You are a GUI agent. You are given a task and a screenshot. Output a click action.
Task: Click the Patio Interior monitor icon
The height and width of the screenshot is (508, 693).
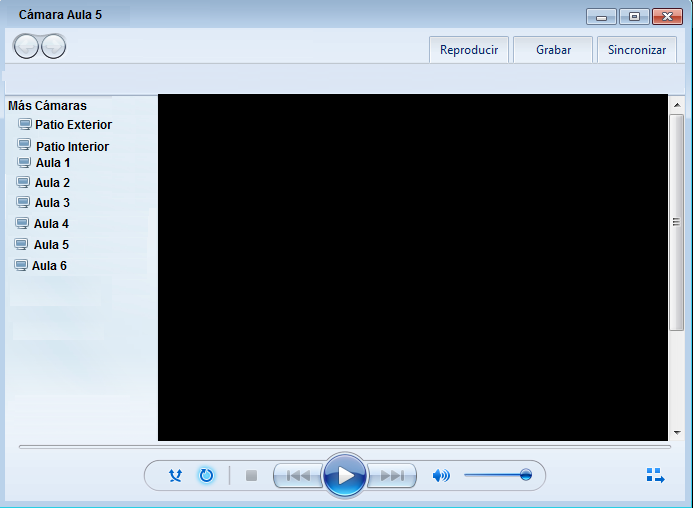point(24,145)
